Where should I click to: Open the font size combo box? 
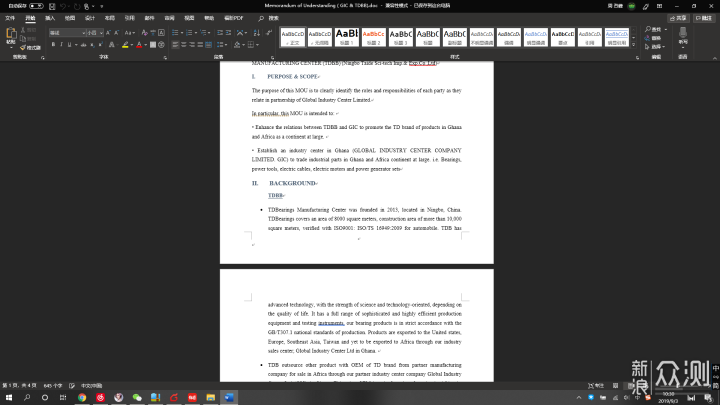(95, 33)
